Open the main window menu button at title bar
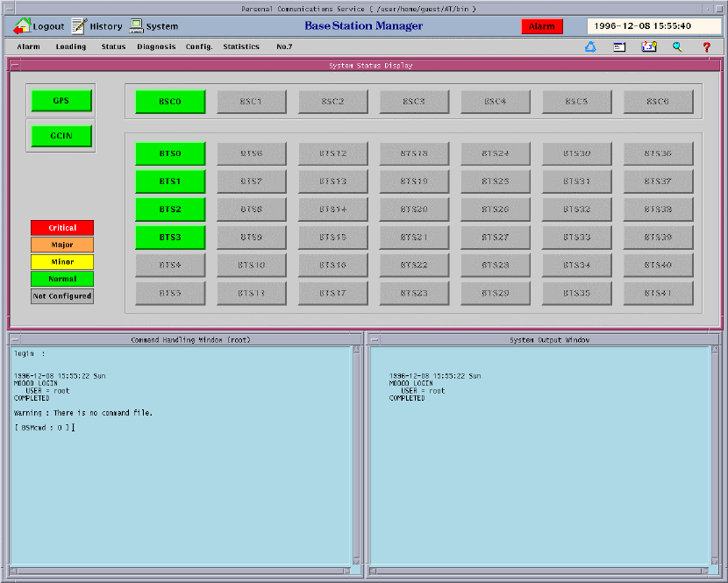 [9, 9]
